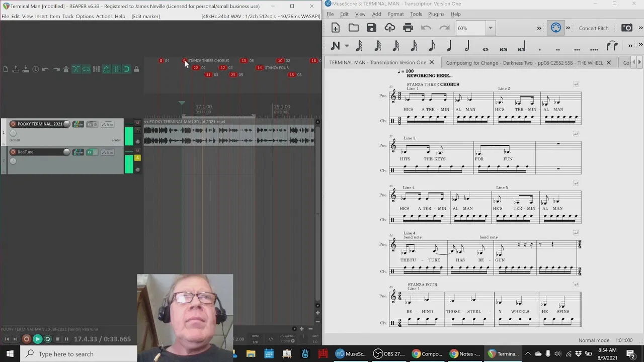Click REAPER Undo arrow icon
Viewport: 644px width, 362px height.
46,69
